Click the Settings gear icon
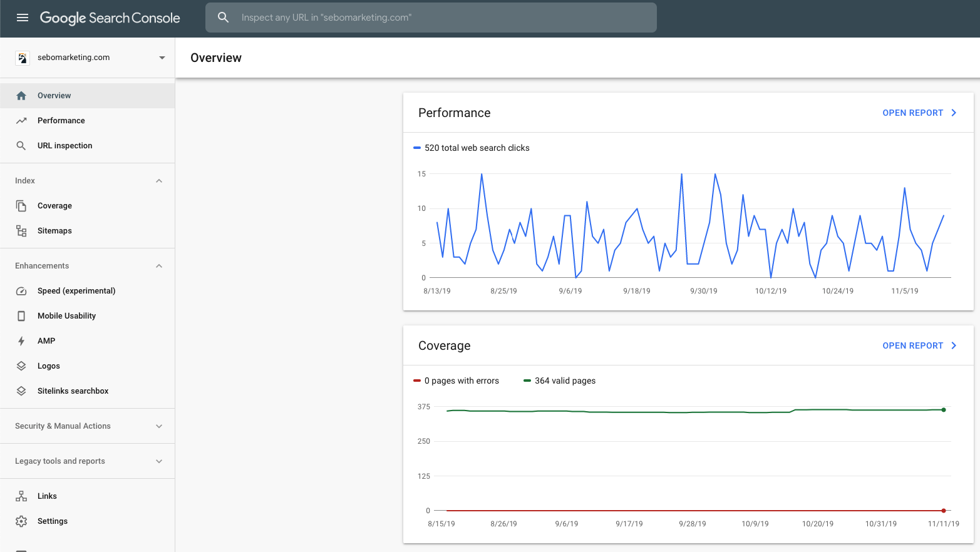 [21, 521]
